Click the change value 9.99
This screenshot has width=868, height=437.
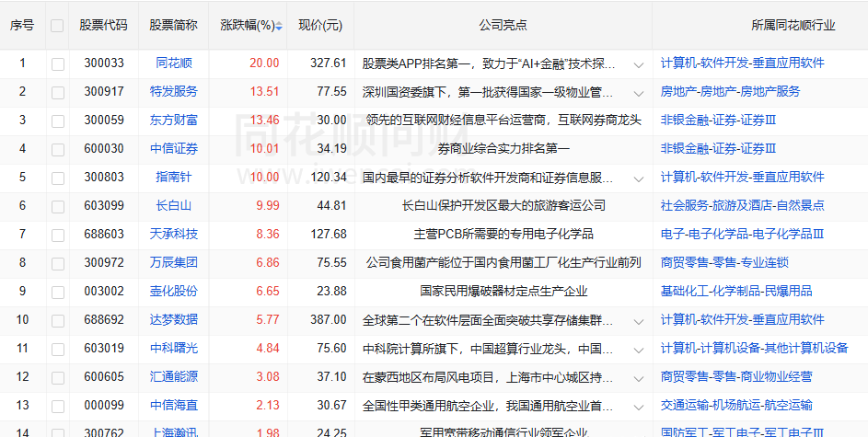pos(268,206)
